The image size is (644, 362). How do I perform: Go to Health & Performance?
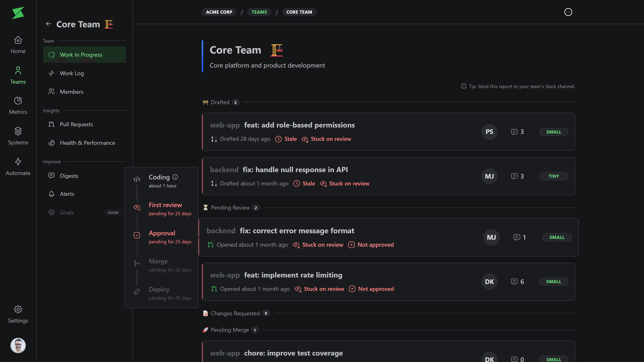(87, 143)
